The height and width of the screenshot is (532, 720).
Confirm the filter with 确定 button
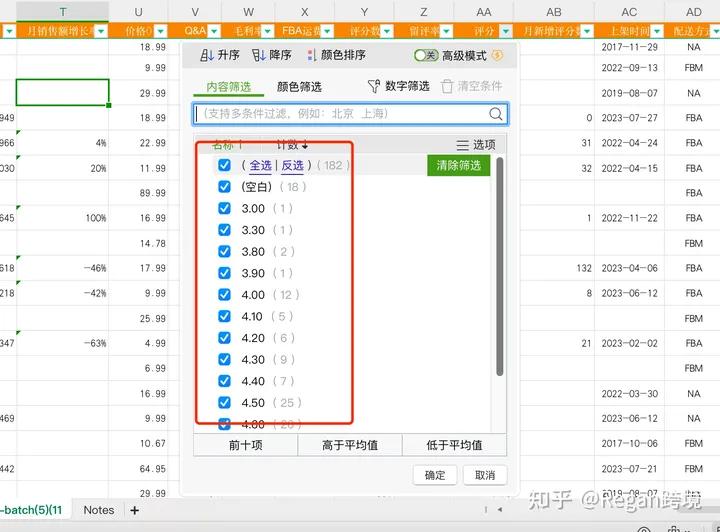click(x=435, y=475)
